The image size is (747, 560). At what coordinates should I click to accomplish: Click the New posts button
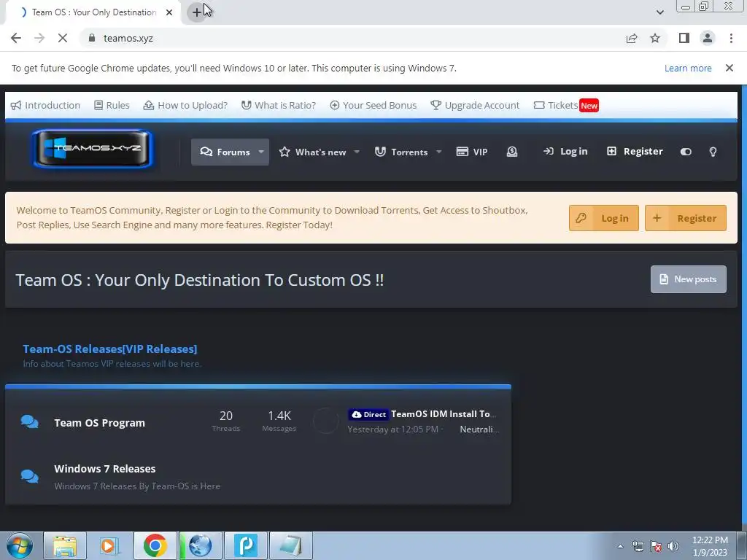pos(689,279)
